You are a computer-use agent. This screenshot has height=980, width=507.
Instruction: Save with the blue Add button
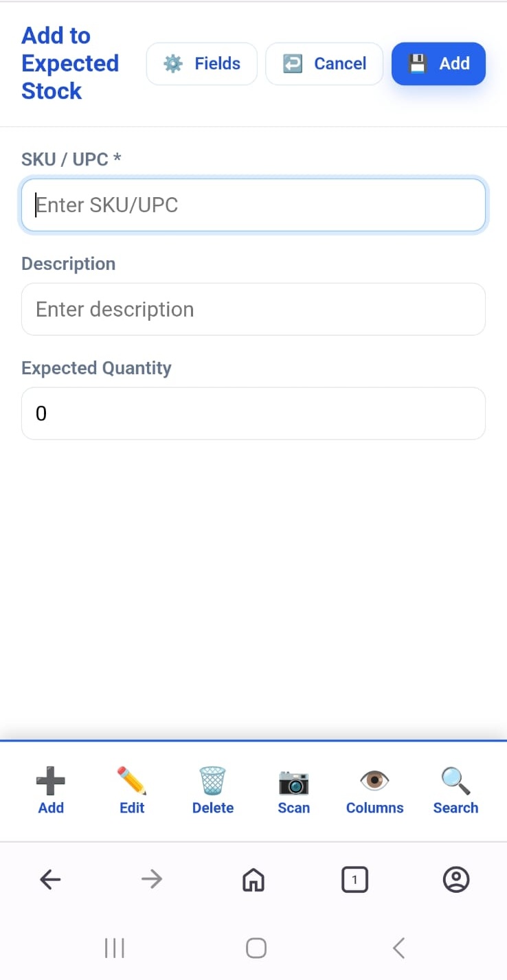tap(438, 64)
